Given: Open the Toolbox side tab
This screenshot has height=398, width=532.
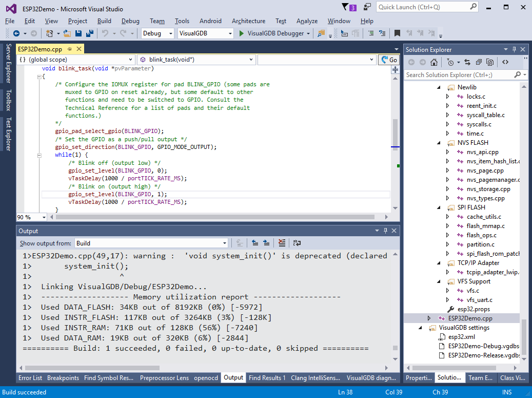Looking at the screenshot, I should 9,100.
